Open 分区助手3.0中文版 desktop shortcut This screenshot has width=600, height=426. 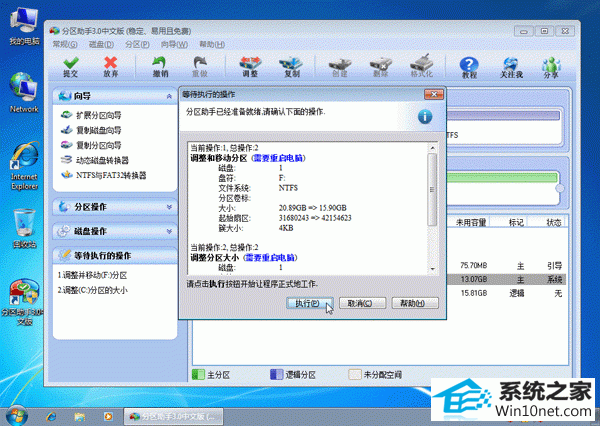click(x=24, y=302)
